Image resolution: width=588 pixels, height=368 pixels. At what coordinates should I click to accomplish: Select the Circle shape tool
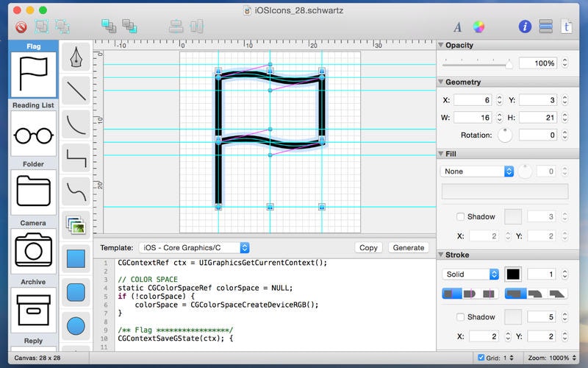(x=76, y=326)
